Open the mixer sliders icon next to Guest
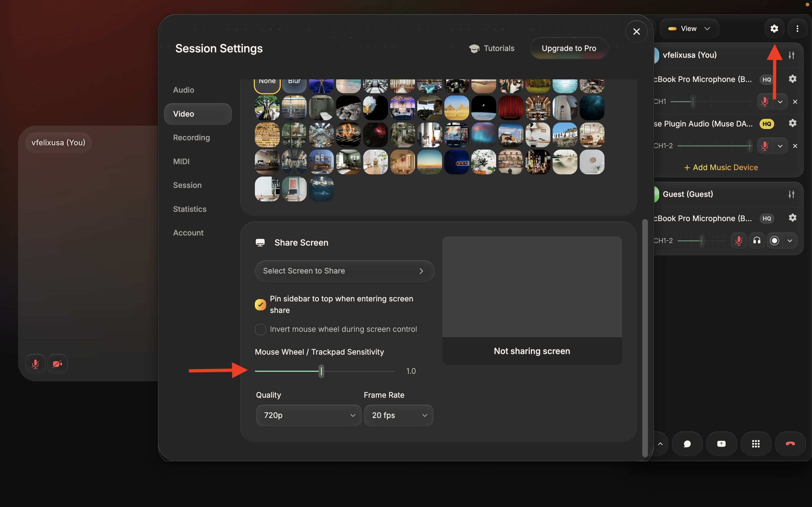Screen dimensions: 812x507 tap(791, 194)
